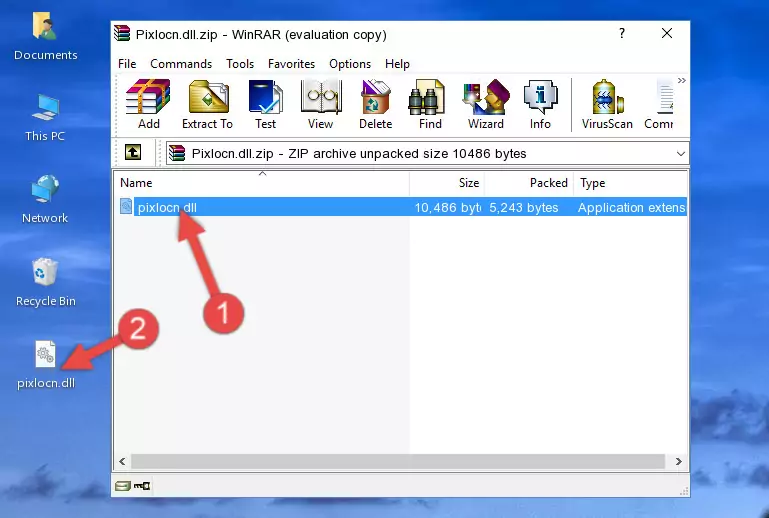769x518 pixels.
Task: Click the horizontal scrollbar track
Action: 398,461
